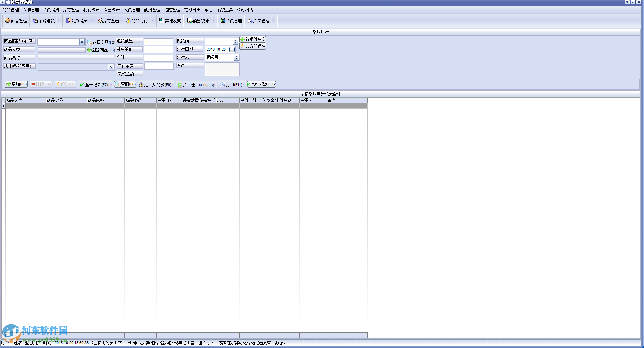Open 采购进货 toolbar button
The image size is (644, 348).
click(44, 21)
